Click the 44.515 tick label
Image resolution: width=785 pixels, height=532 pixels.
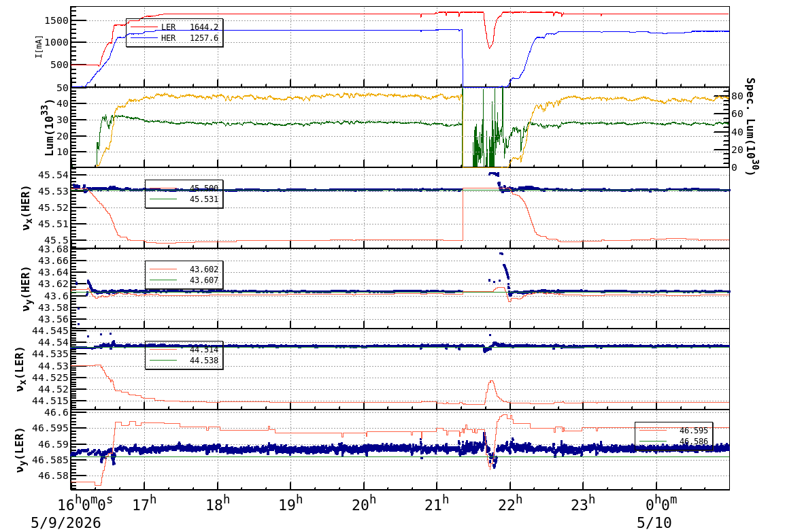click(50, 401)
